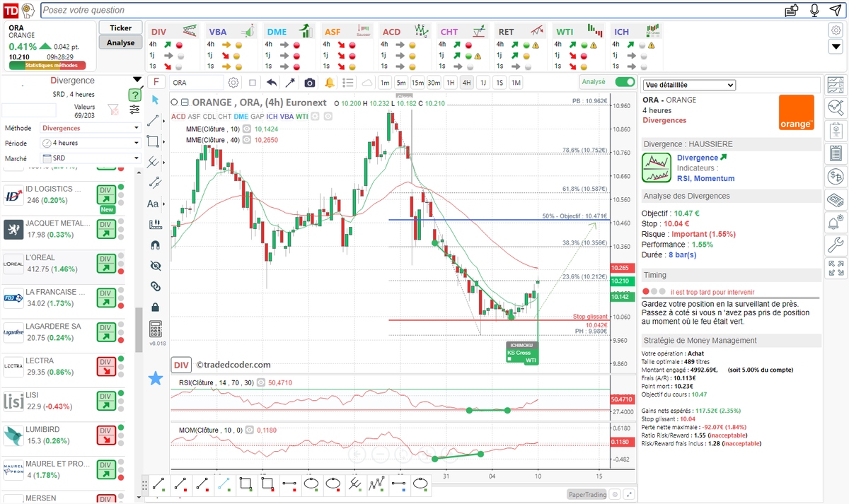Select the pitchfork drawing tool
The height and width of the screenshot is (504, 849).
tap(153, 162)
